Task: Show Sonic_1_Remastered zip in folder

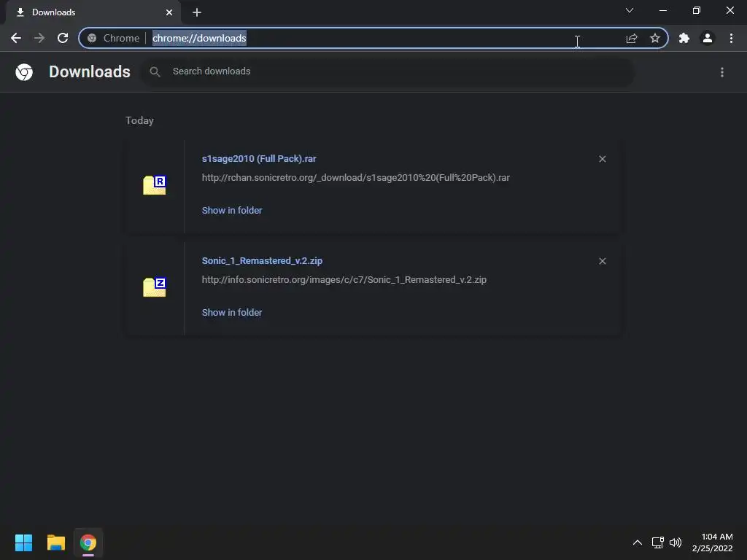Action: (x=232, y=312)
